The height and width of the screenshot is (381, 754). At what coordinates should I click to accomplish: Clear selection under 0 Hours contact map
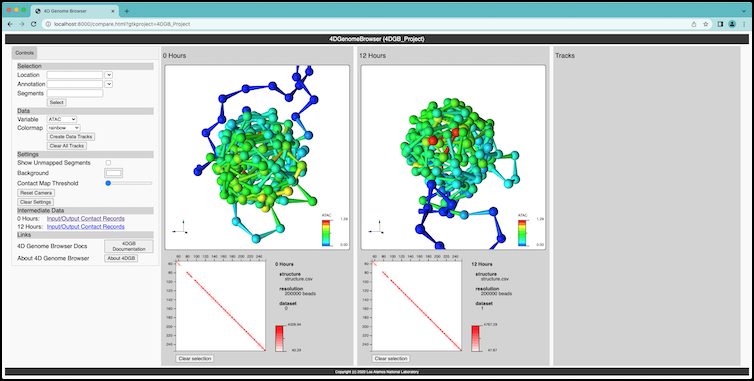click(194, 358)
